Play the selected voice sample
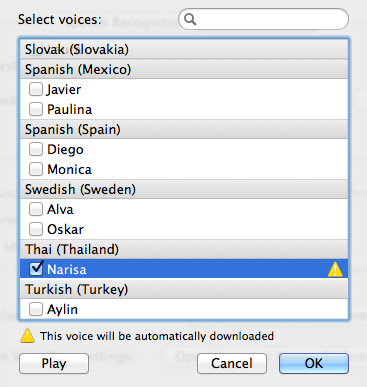This screenshot has height=387, width=367. point(54,363)
